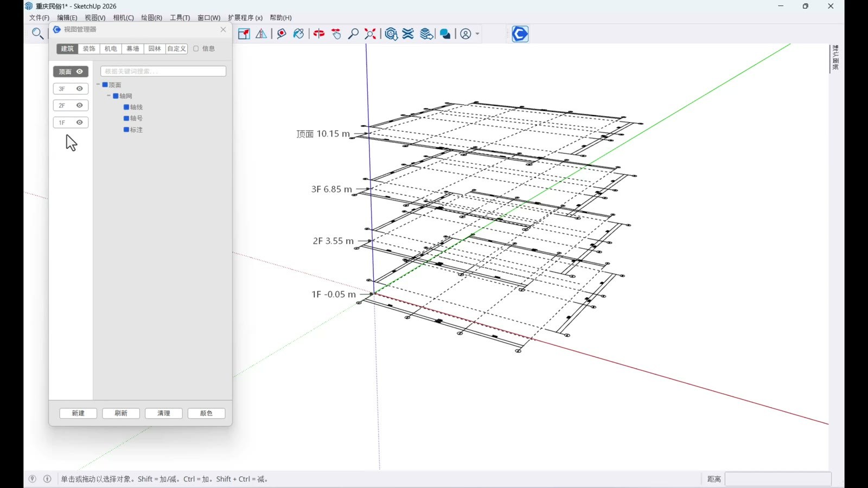The height and width of the screenshot is (488, 868).
Task: Open the 相机(C) menu
Action: [x=123, y=17]
